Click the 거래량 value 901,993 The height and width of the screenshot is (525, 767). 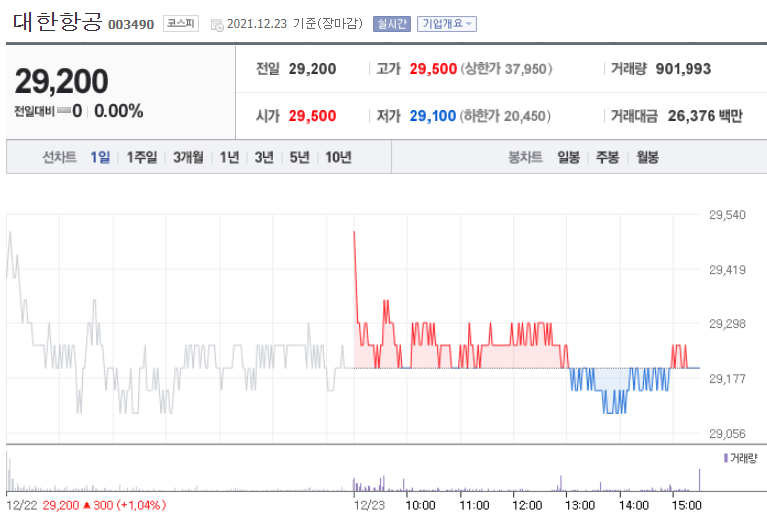point(683,69)
